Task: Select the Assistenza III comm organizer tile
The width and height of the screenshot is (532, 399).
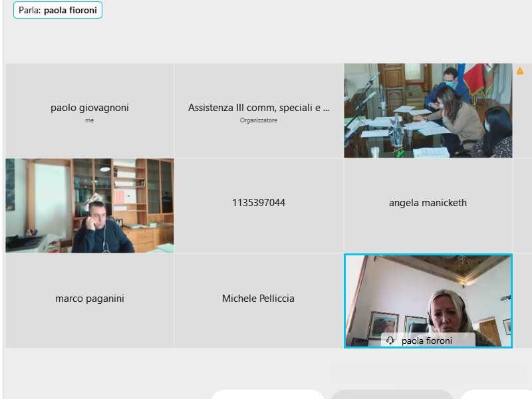Action: pyautogui.click(x=259, y=110)
